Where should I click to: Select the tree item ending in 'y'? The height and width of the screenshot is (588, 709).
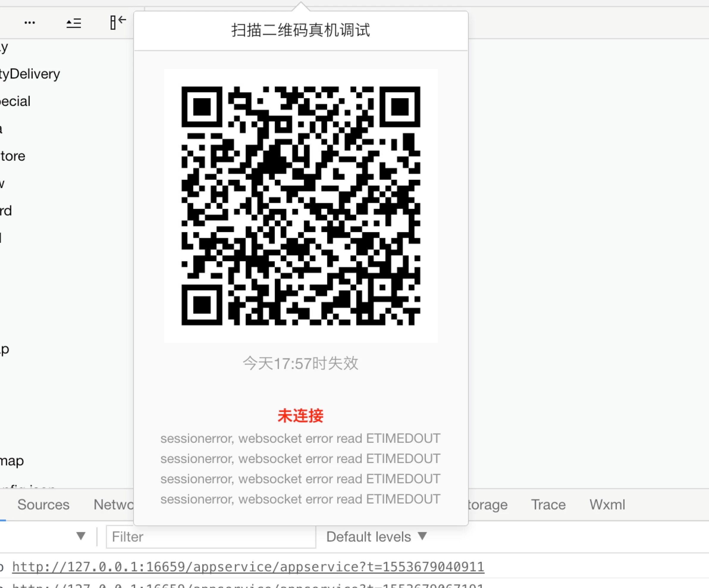pyautogui.click(x=4, y=47)
